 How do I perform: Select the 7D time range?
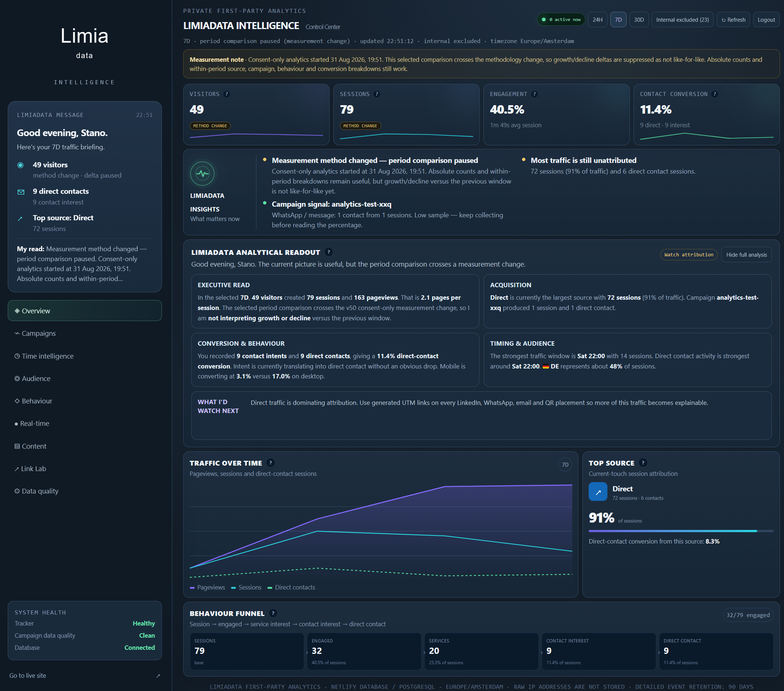coord(618,19)
